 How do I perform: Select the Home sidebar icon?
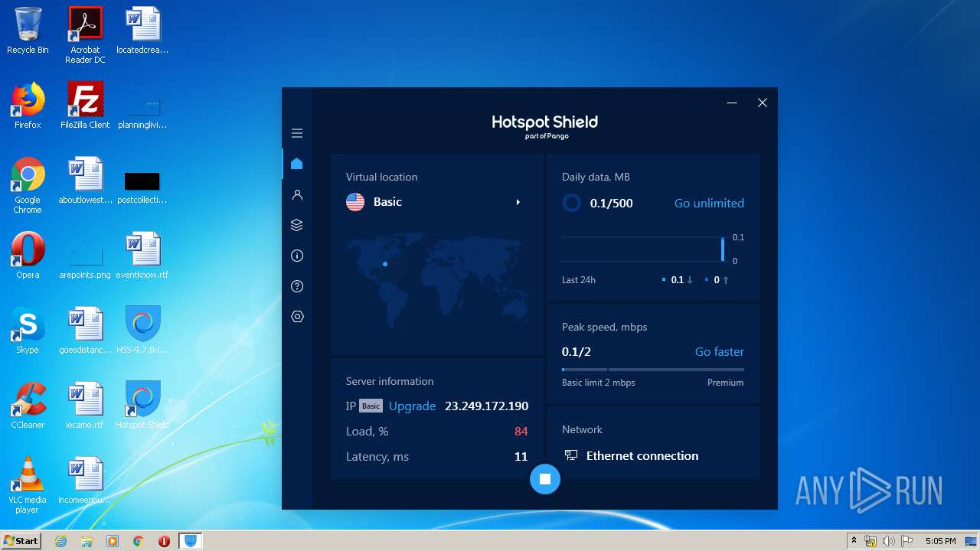[x=297, y=164]
